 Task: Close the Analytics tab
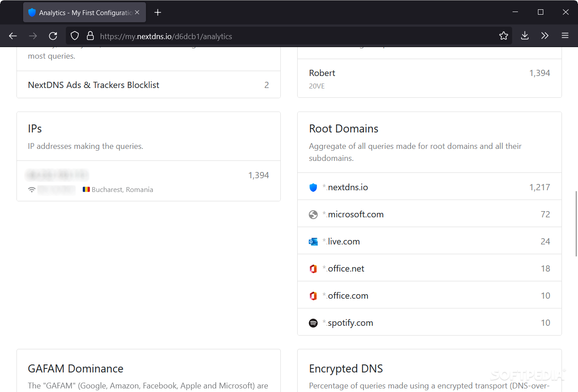click(x=137, y=12)
